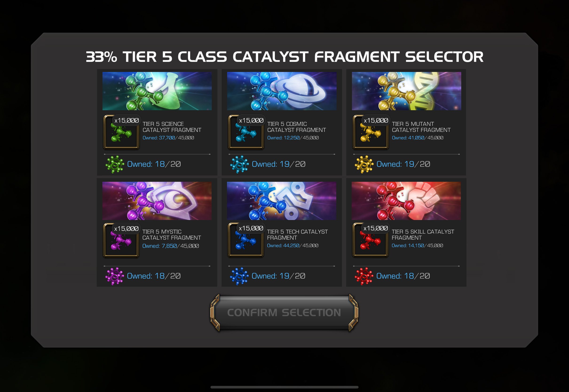
Task: Click the green full Science catalyst icon
Action: coord(115,164)
